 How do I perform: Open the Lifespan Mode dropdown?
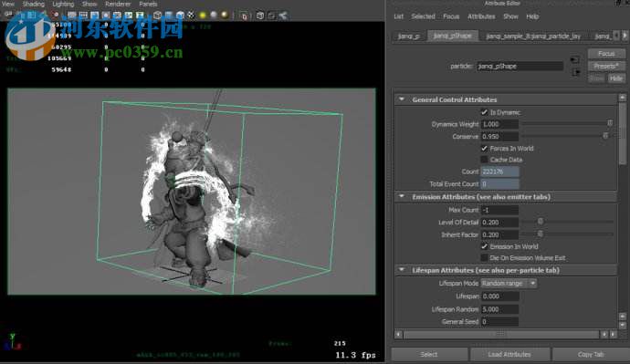pos(509,283)
